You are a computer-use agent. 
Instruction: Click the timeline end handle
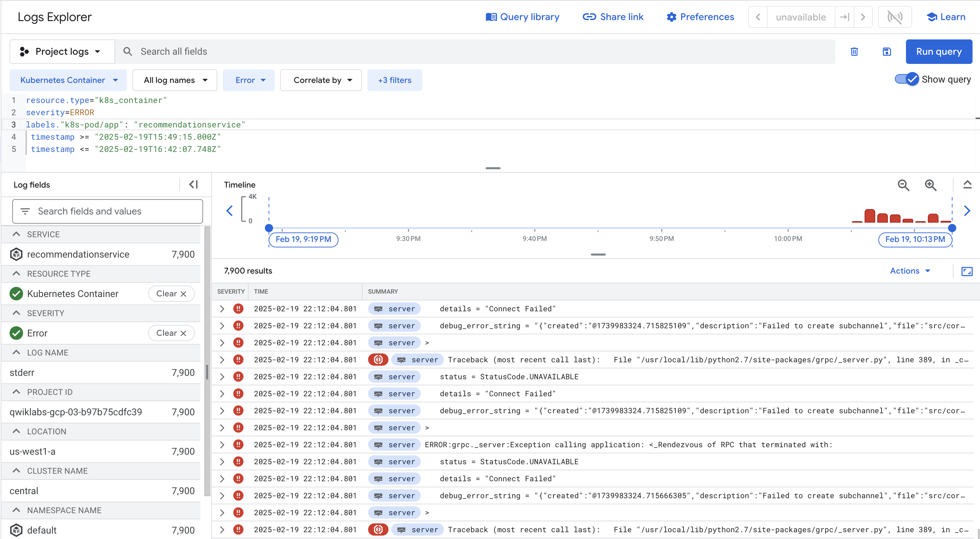[x=952, y=228]
